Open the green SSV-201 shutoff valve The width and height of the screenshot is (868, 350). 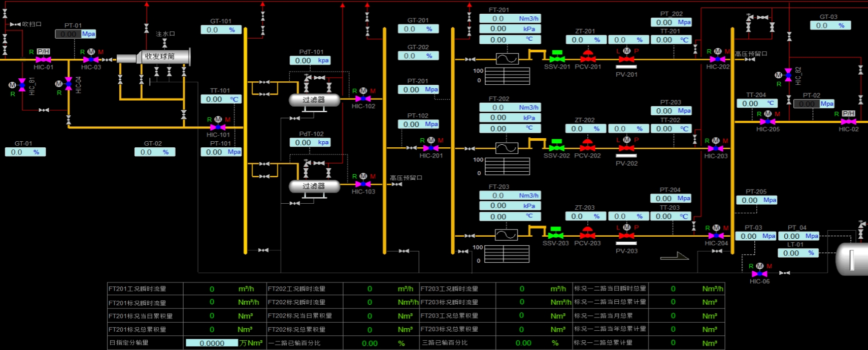(557, 59)
